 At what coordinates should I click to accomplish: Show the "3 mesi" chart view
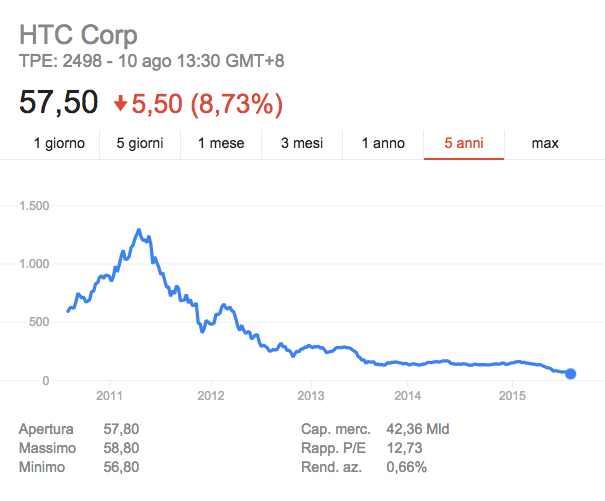coord(302,144)
